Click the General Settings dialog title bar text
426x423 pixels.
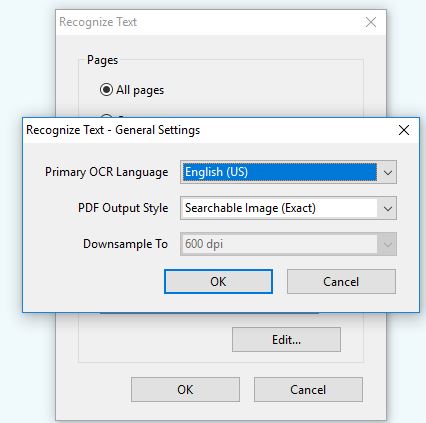(113, 130)
